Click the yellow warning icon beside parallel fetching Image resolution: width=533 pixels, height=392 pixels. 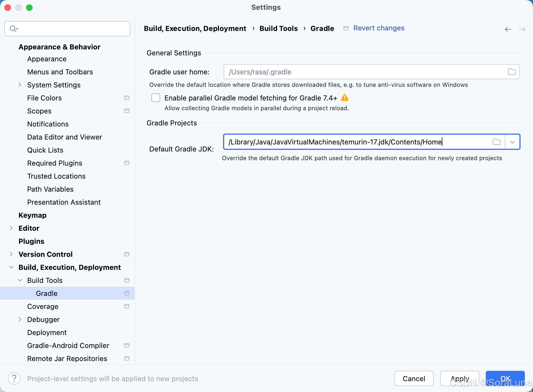344,98
